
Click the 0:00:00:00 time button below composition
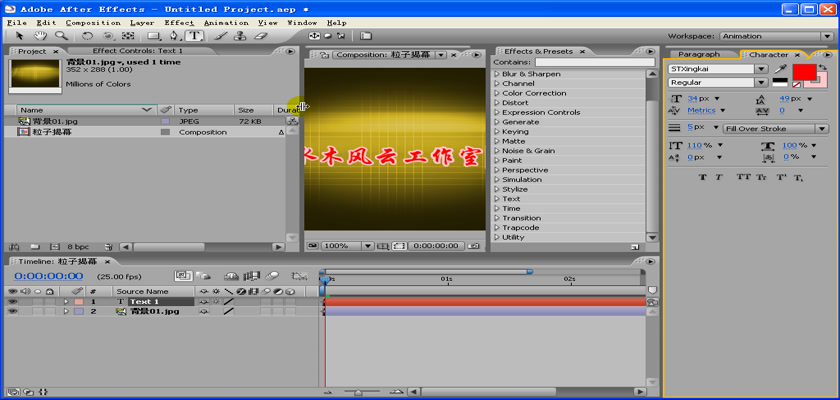point(436,246)
